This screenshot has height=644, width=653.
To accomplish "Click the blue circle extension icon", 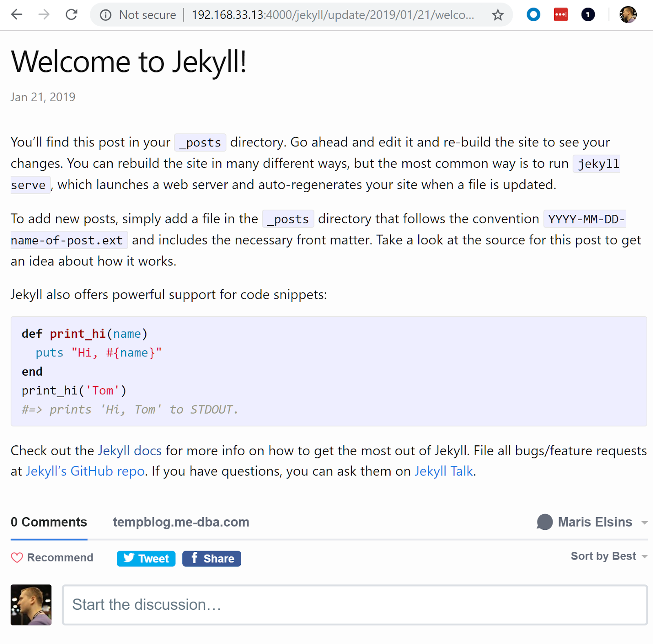I will click(x=533, y=15).
